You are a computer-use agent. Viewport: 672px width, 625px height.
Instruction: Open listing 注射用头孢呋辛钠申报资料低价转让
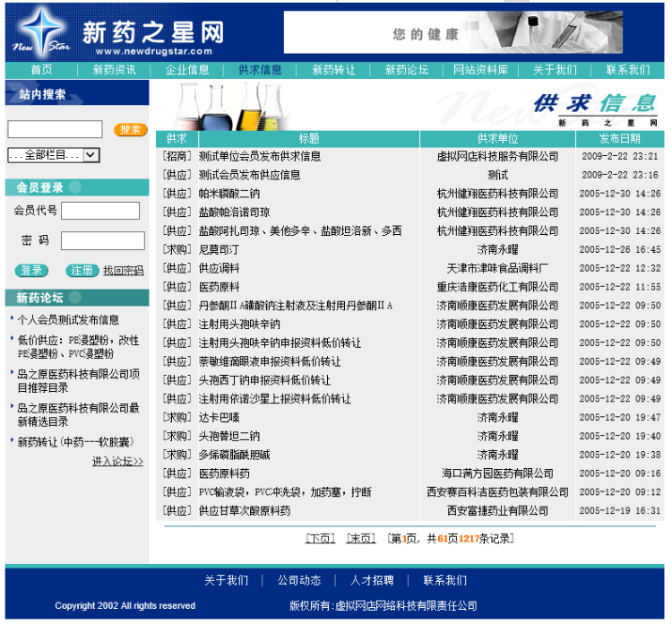click(280, 343)
